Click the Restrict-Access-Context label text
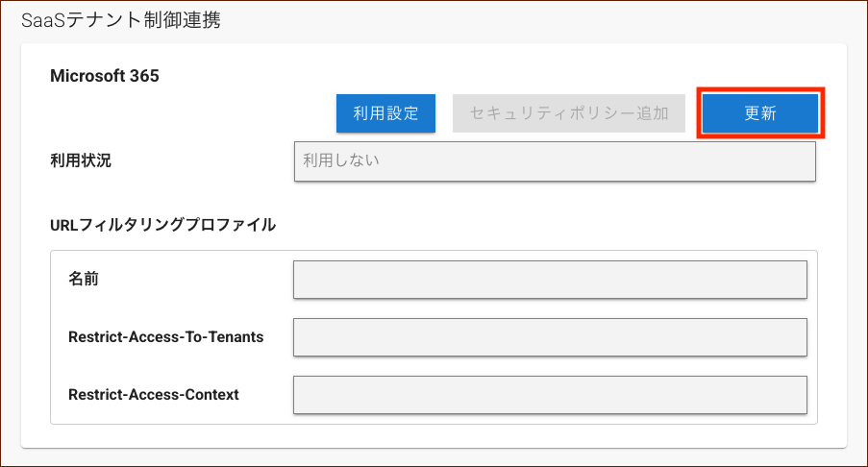Viewport: 868px width, 467px height. pos(154,394)
